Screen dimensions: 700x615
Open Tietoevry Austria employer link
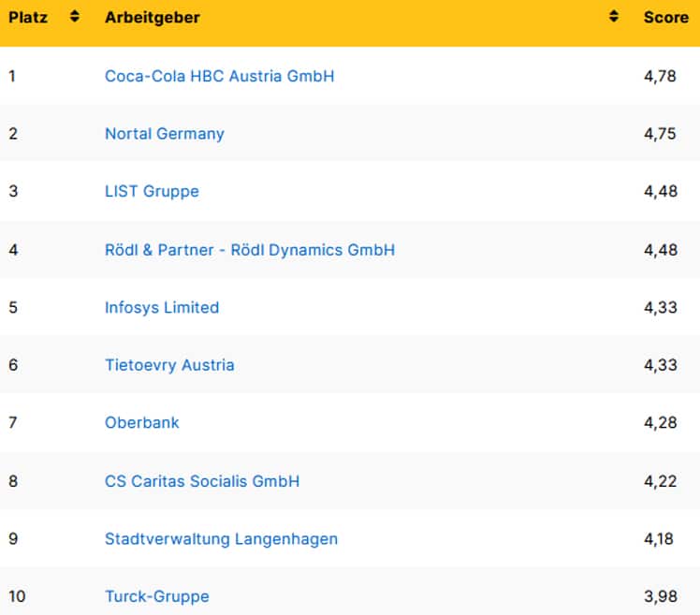pos(169,365)
